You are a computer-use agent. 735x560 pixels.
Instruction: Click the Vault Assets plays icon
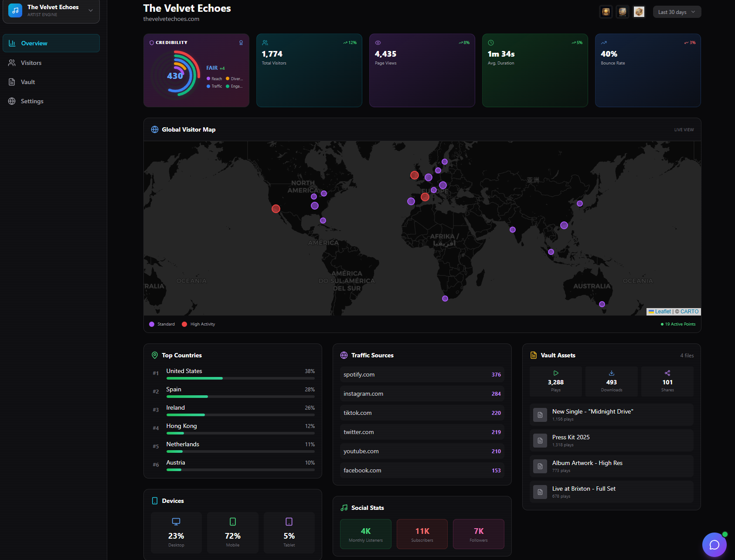[x=556, y=373]
